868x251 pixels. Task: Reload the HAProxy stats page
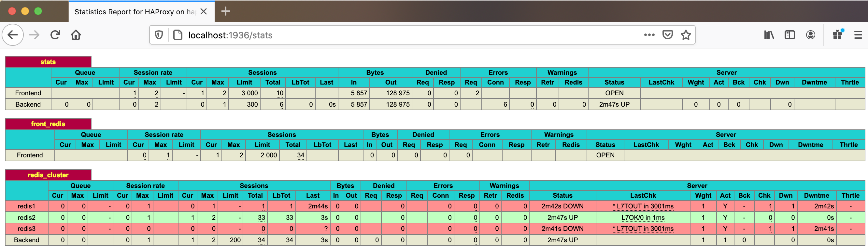55,35
